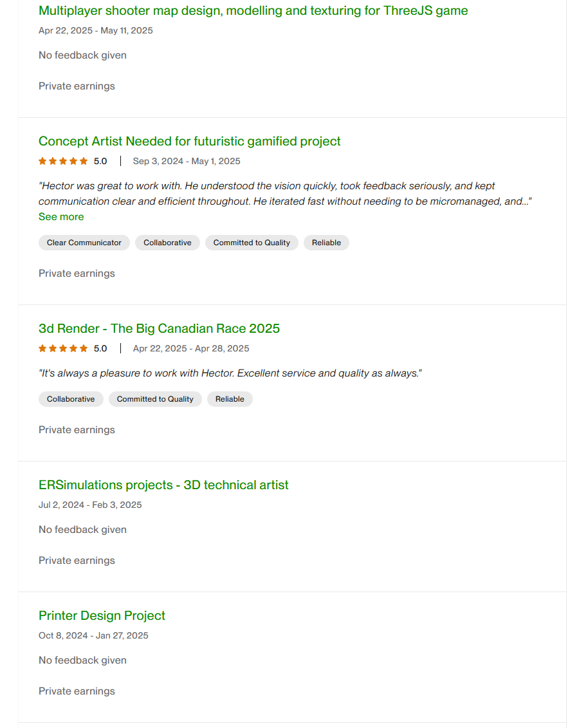Open the Printer Design Project listing

click(x=102, y=616)
